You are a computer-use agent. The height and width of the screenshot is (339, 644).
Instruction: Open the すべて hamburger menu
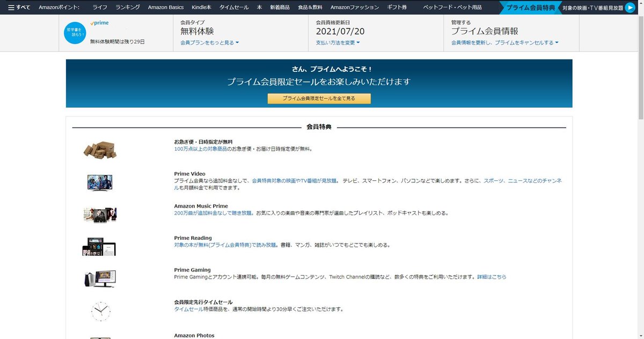coord(19,8)
